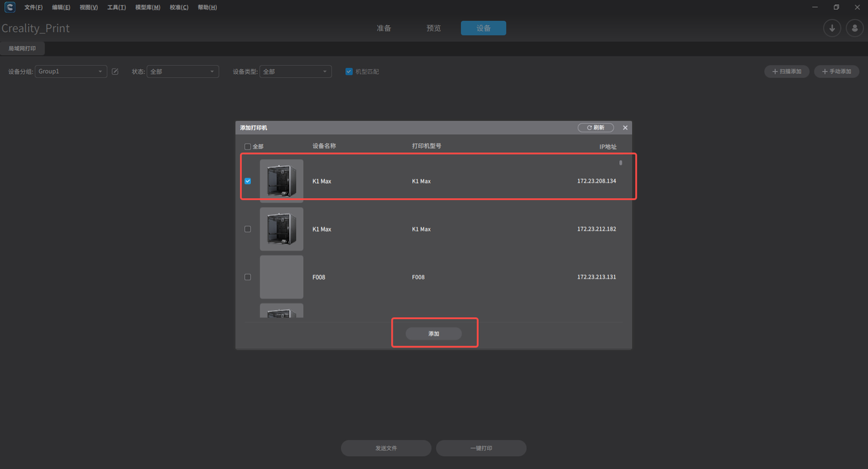
Task: Open the 设备类型 filter dropdown
Action: [x=296, y=71]
